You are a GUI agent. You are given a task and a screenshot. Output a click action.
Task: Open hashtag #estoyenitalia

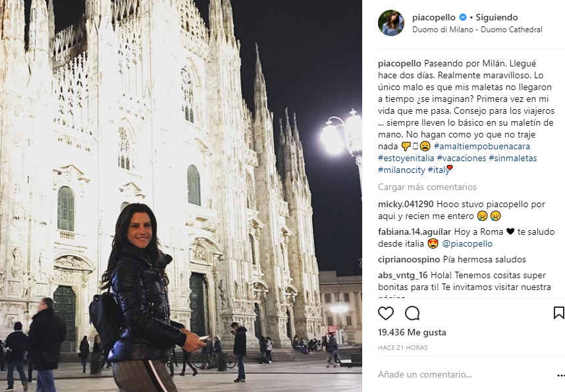click(x=406, y=159)
